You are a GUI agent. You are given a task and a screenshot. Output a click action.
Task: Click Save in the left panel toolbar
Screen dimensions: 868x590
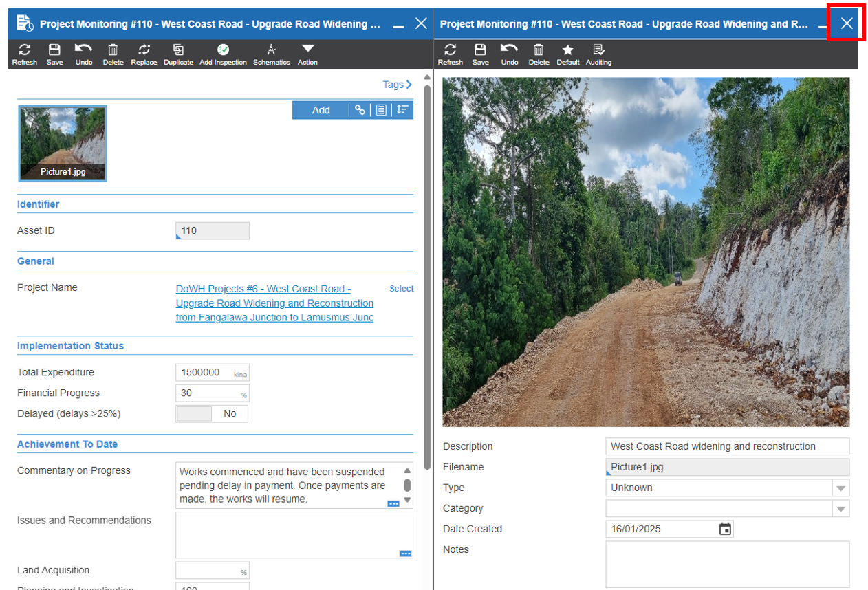pyautogui.click(x=54, y=54)
